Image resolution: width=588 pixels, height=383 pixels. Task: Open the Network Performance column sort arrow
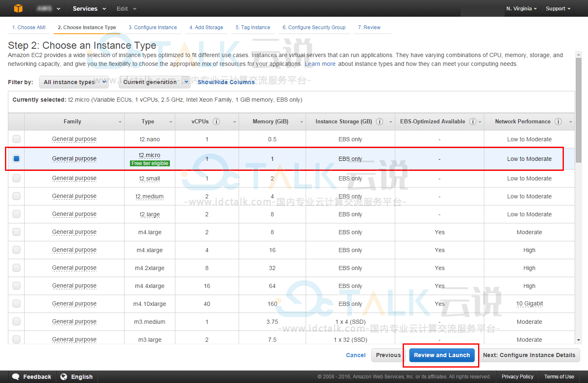tap(571, 122)
